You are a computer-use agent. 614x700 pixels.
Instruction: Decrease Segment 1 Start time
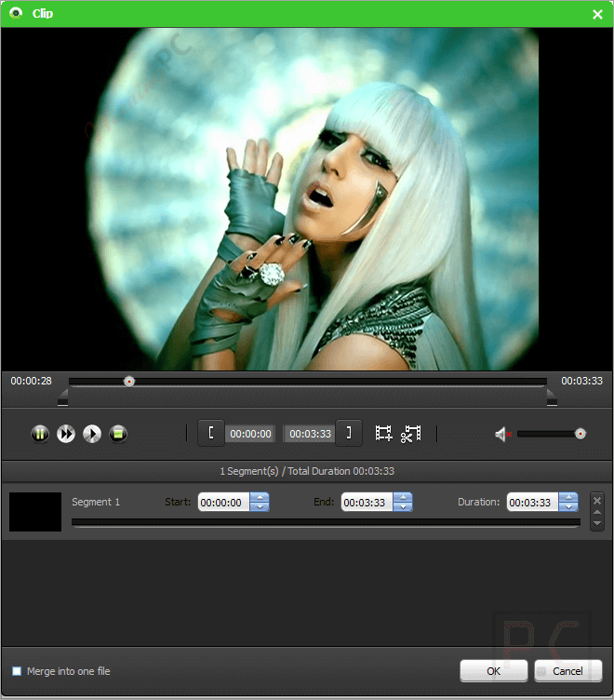click(x=260, y=506)
